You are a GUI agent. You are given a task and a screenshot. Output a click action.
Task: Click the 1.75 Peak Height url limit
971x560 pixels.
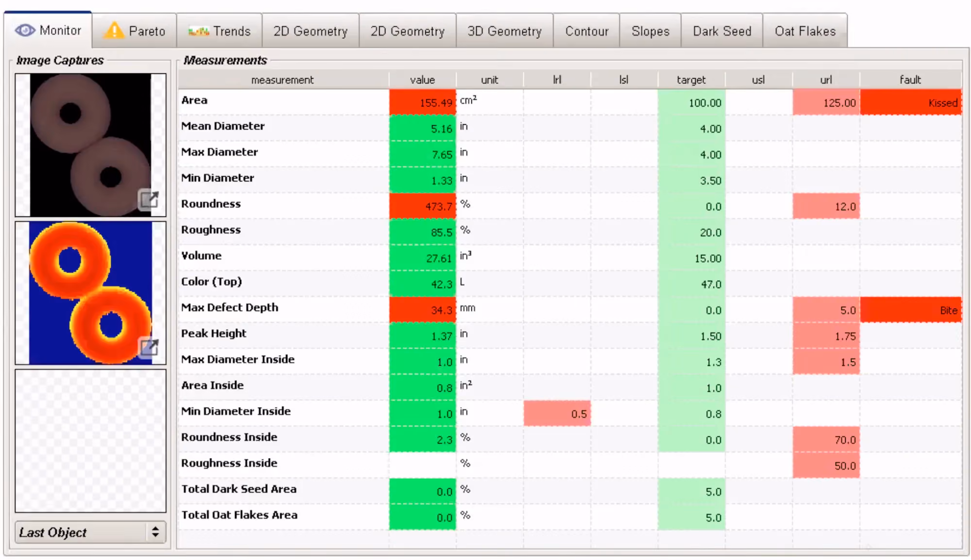click(x=826, y=336)
